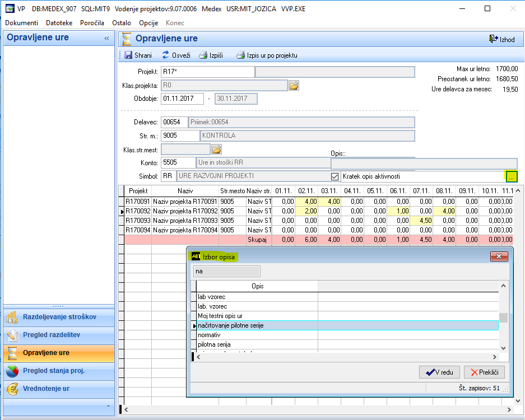Open the Dokumenti menu
This screenshot has width=525, height=420.
coord(21,23)
